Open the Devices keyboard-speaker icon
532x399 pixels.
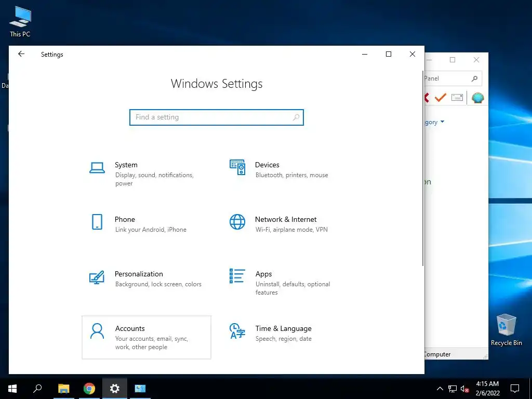point(237,167)
